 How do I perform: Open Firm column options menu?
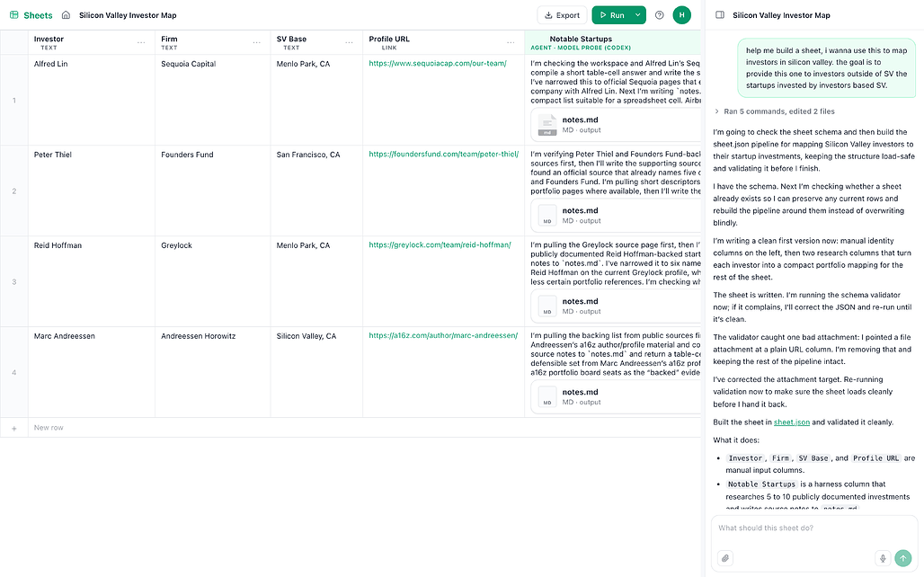257,42
